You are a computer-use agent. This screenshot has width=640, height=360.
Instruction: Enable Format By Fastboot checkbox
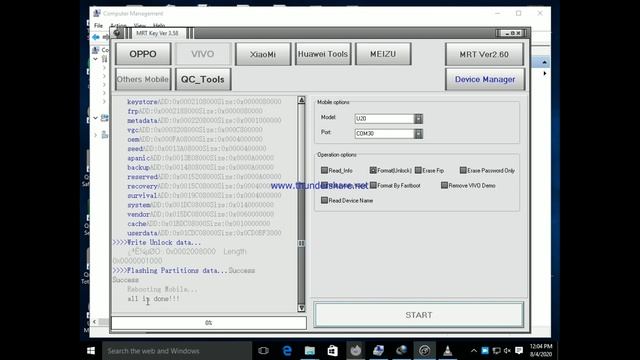[373, 185]
